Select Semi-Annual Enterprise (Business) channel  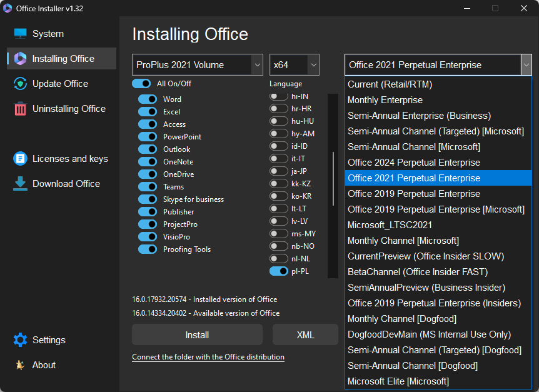click(x=438, y=116)
